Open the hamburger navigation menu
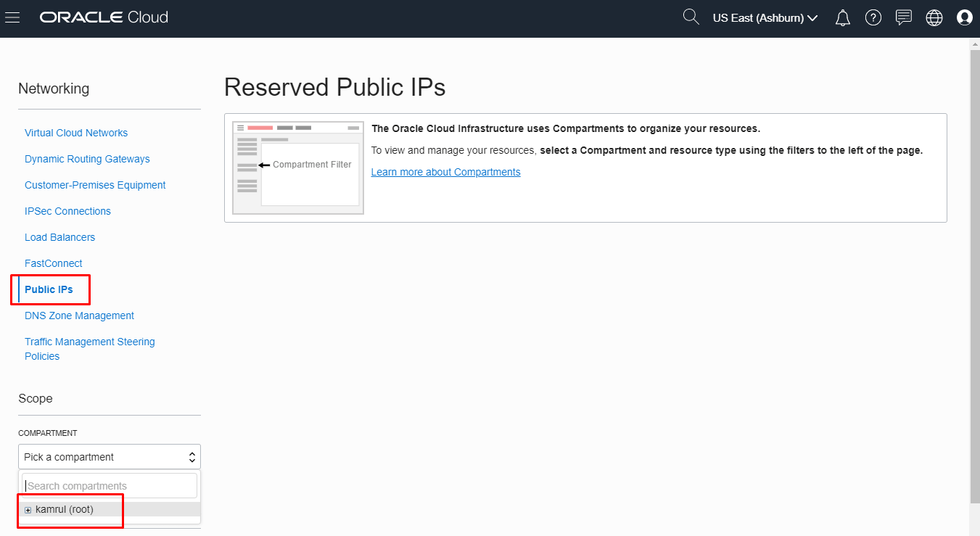Image resolution: width=980 pixels, height=536 pixels. click(x=12, y=17)
